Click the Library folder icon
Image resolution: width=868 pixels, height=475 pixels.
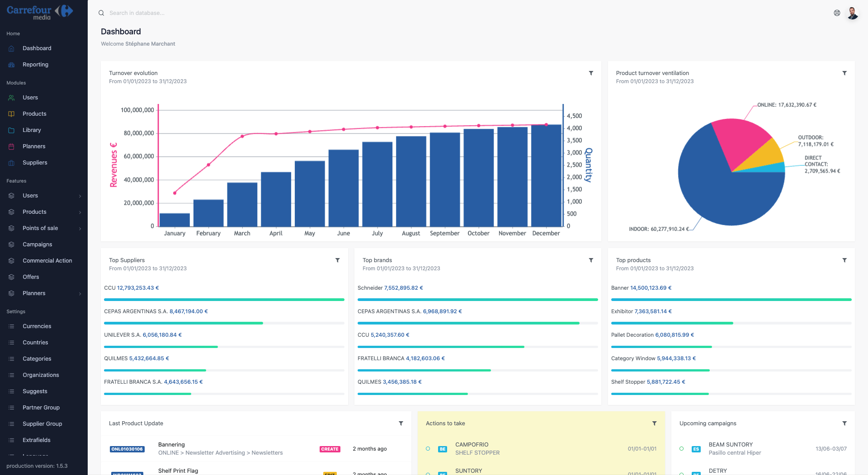click(12, 130)
